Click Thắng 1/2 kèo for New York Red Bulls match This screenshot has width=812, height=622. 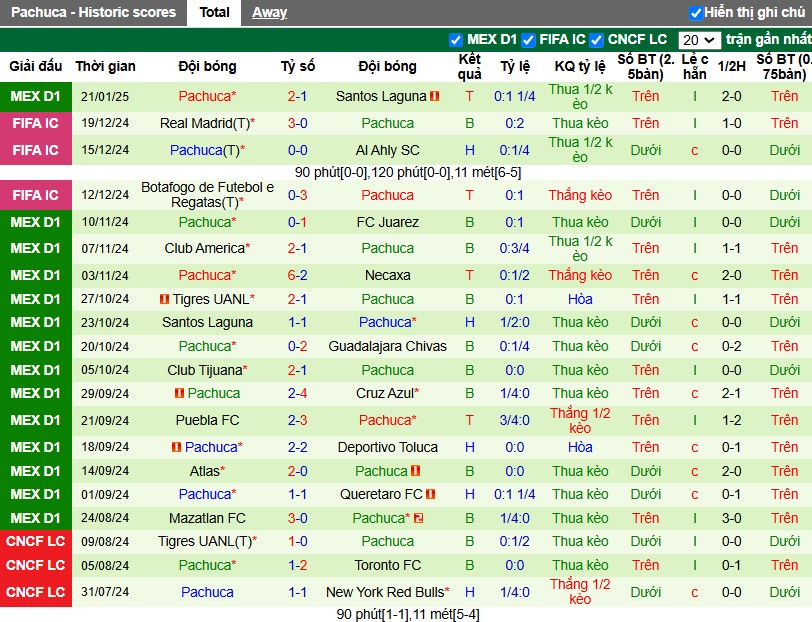(580, 592)
